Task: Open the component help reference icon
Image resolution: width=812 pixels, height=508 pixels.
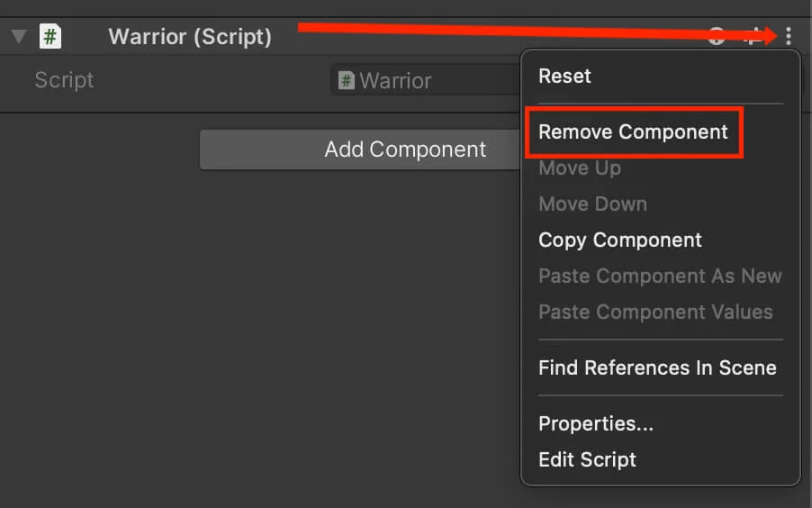Action: (x=717, y=36)
